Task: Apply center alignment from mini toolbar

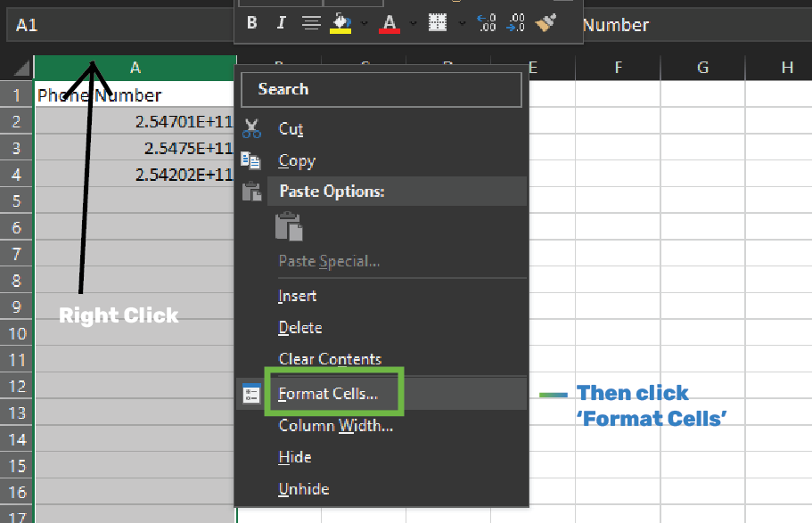Action: coord(311,23)
